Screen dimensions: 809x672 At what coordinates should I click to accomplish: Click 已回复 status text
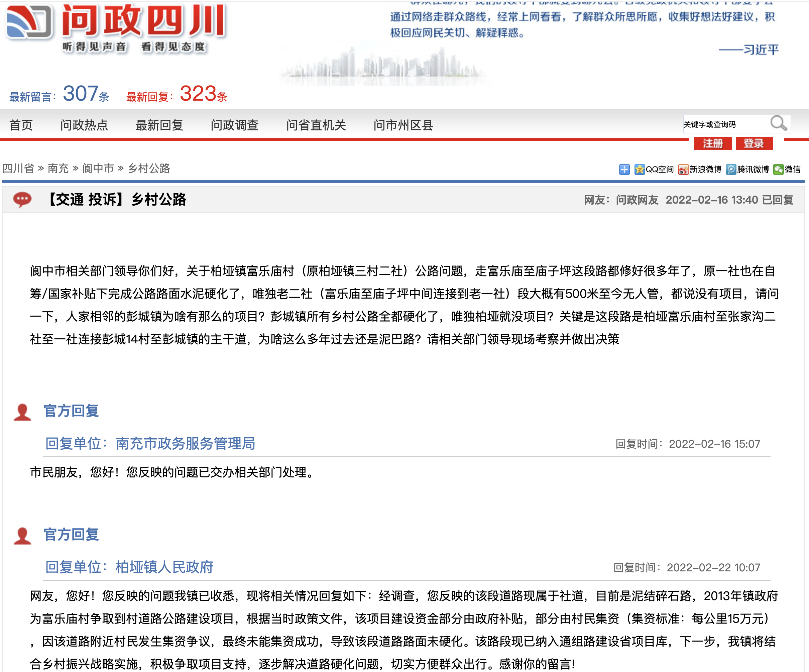tap(778, 200)
